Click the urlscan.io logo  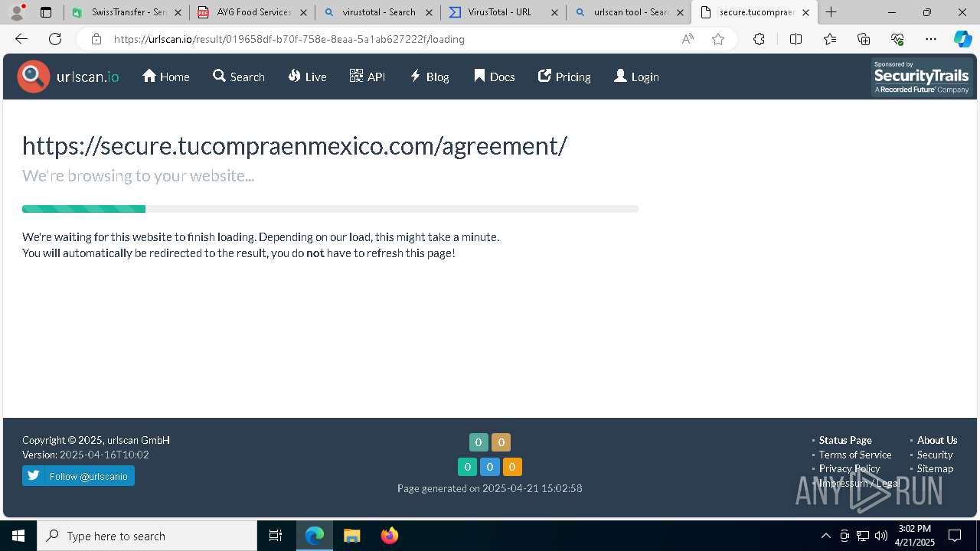click(x=68, y=77)
